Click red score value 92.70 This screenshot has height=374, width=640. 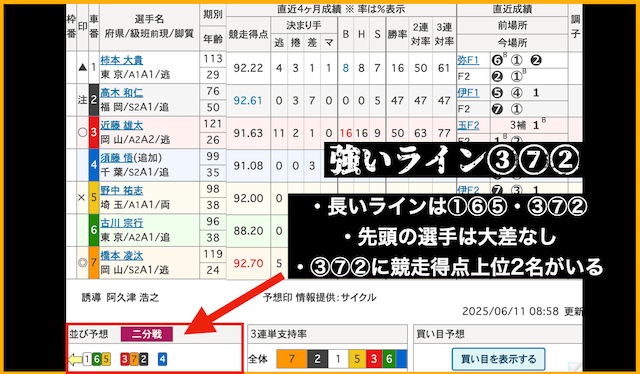248,264
